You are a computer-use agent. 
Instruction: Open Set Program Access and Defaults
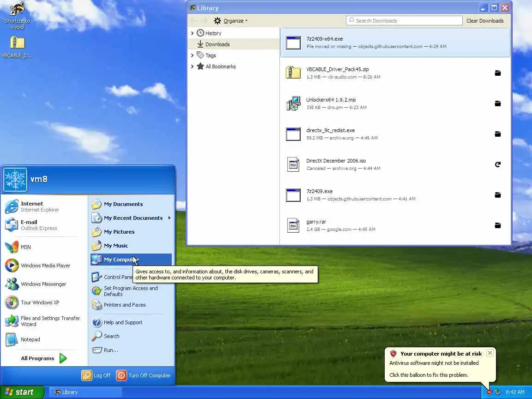131,291
